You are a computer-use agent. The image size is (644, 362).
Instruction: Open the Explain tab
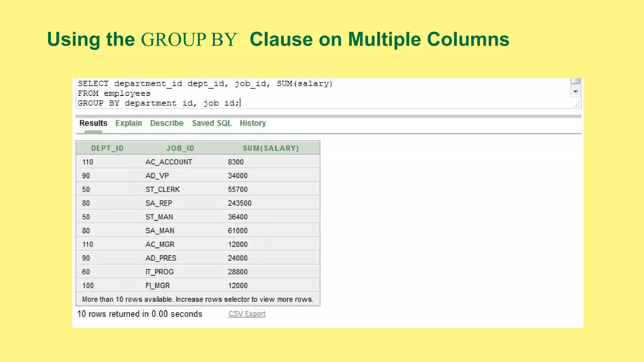tap(129, 123)
